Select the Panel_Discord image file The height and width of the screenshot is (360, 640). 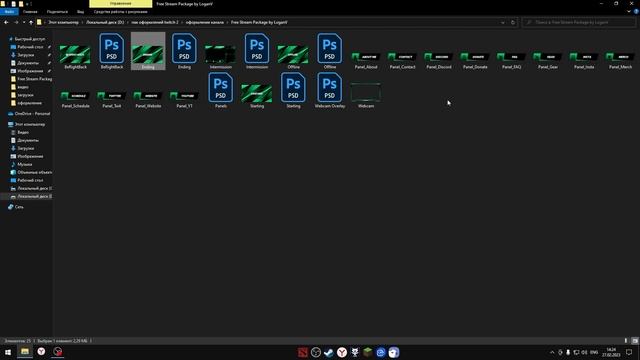[438, 60]
